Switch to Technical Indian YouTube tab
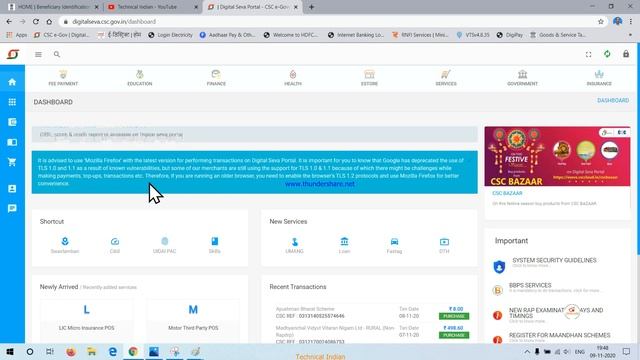 pyautogui.click(x=152, y=7)
